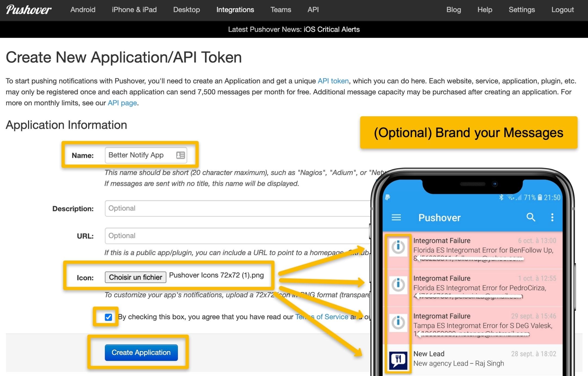Open the hamburger menu in Pushover phone app

[x=396, y=217]
